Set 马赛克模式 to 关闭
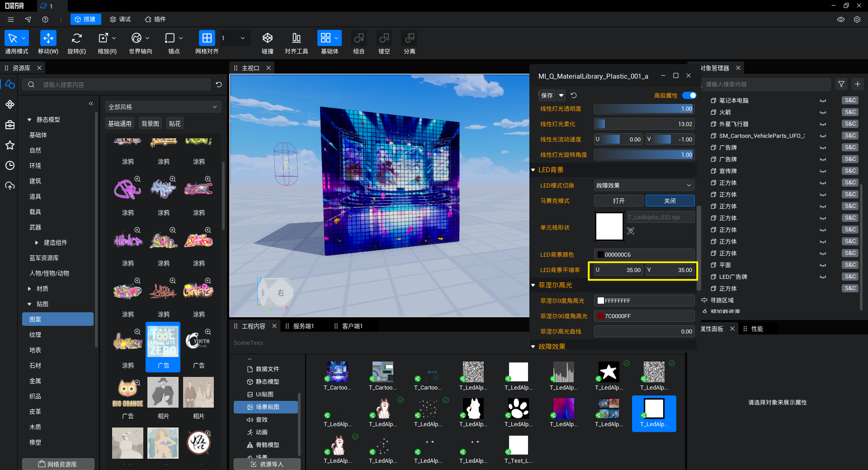 [670, 201]
